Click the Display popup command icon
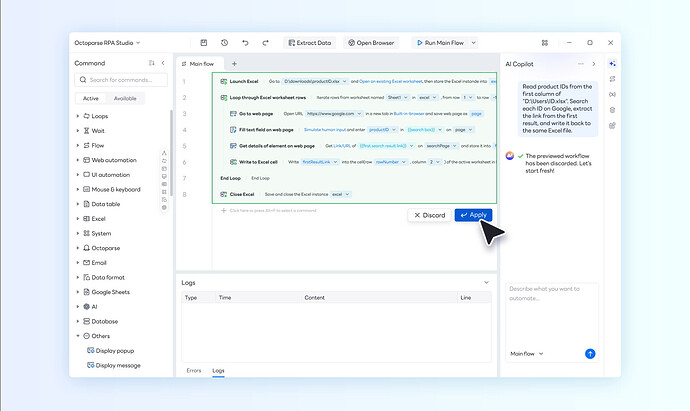This screenshot has width=690, height=411. [x=91, y=351]
